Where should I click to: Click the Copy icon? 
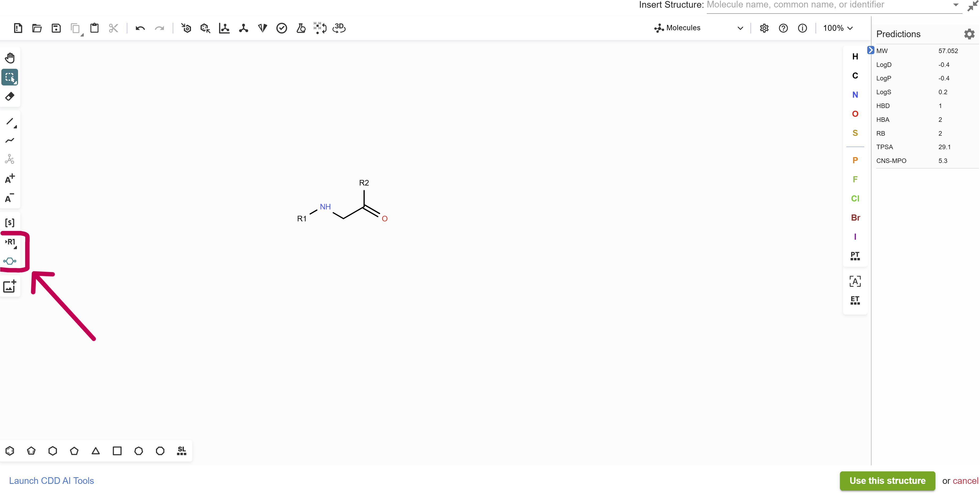[x=75, y=28]
